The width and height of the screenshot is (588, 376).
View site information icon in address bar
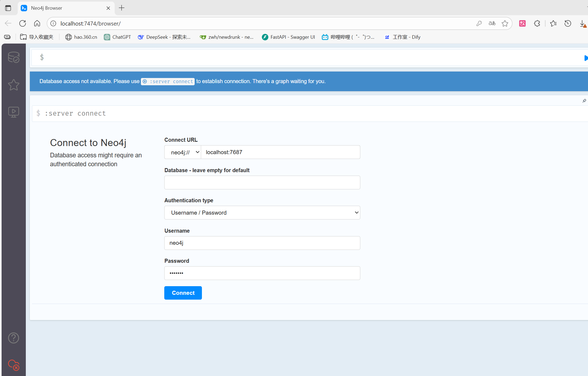(x=54, y=23)
